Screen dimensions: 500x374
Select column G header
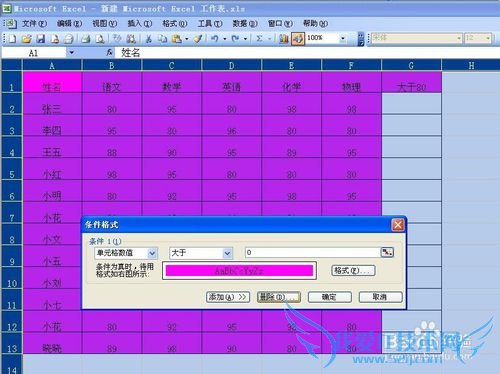pos(411,65)
